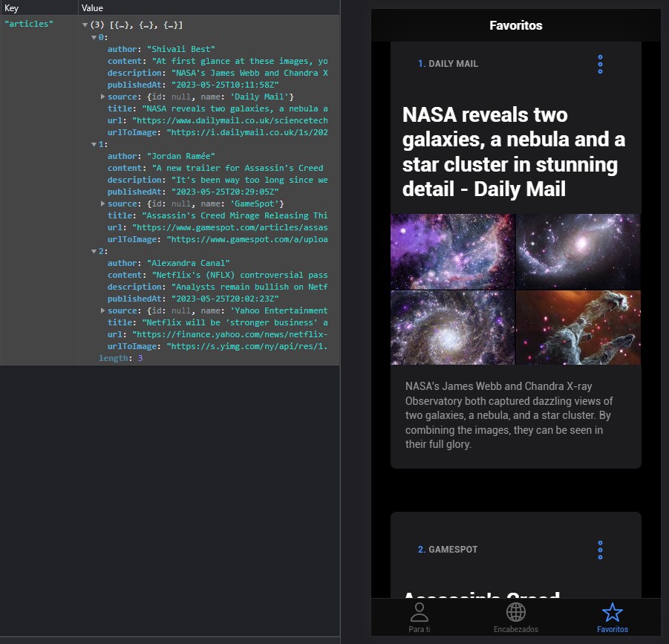Image resolution: width=669 pixels, height=644 pixels.
Task: Switch to the Encabezados tab
Action: tap(516, 617)
